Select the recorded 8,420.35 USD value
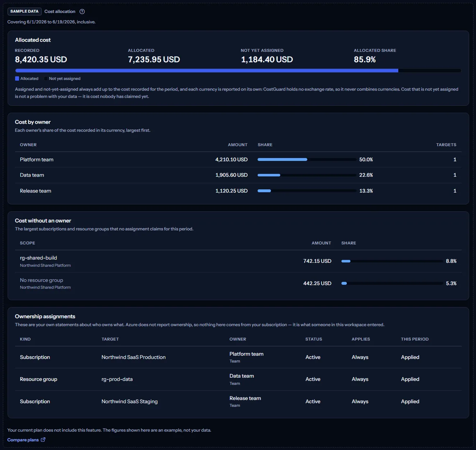The width and height of the screenshot is (476, 450). (41, 59)
